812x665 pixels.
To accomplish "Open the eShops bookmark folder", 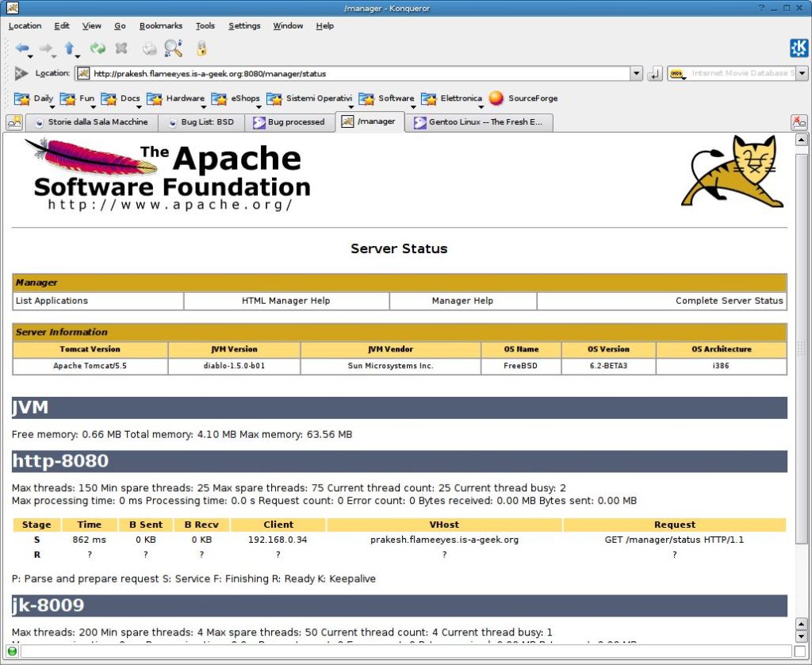I will click(x=236, y=98).
